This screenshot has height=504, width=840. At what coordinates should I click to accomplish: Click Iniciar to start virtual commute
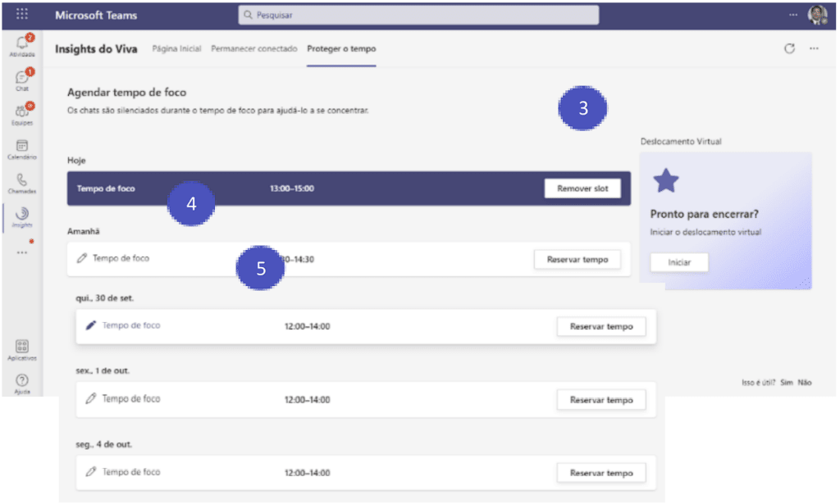pyautogui.click(x=679, y=262)
